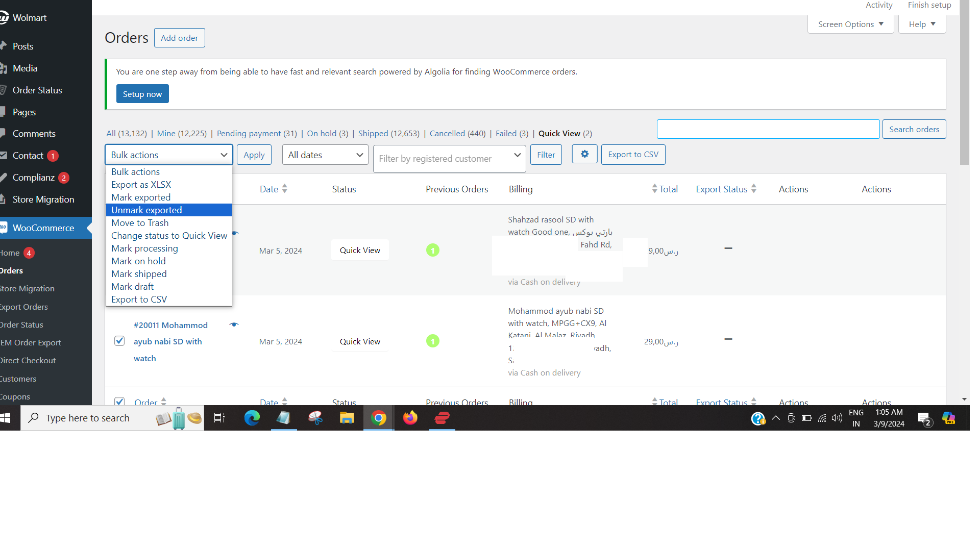Open the notepad app in the taskbar
The image size is (980, 551).
tap(283, 418)
